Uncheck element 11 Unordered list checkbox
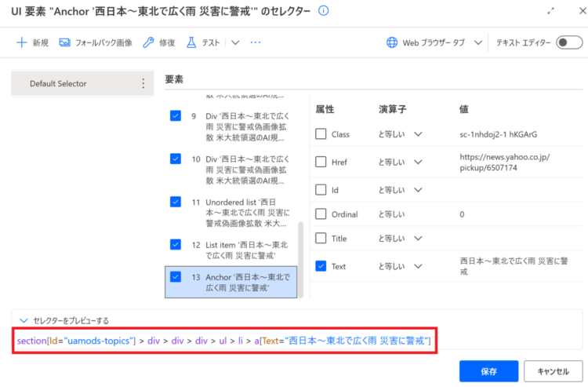The image size is (588, 387). [x=176, y=202]
